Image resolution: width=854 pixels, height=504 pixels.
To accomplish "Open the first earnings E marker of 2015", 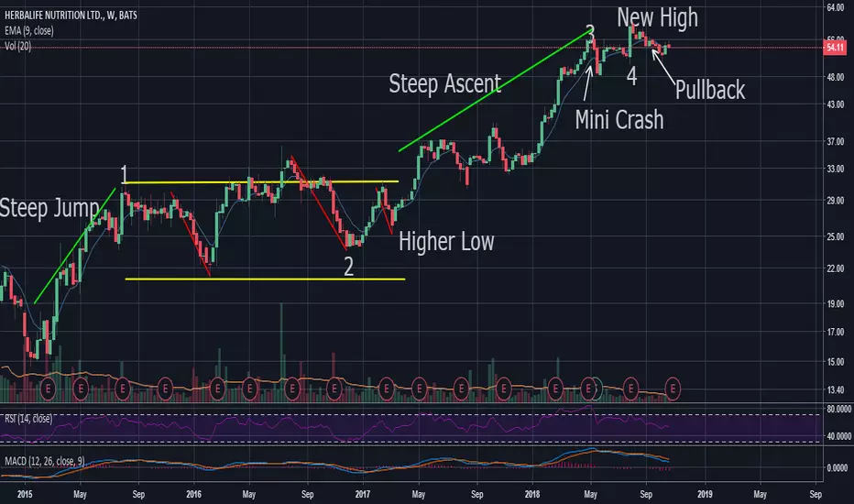I will coord(48,389).
